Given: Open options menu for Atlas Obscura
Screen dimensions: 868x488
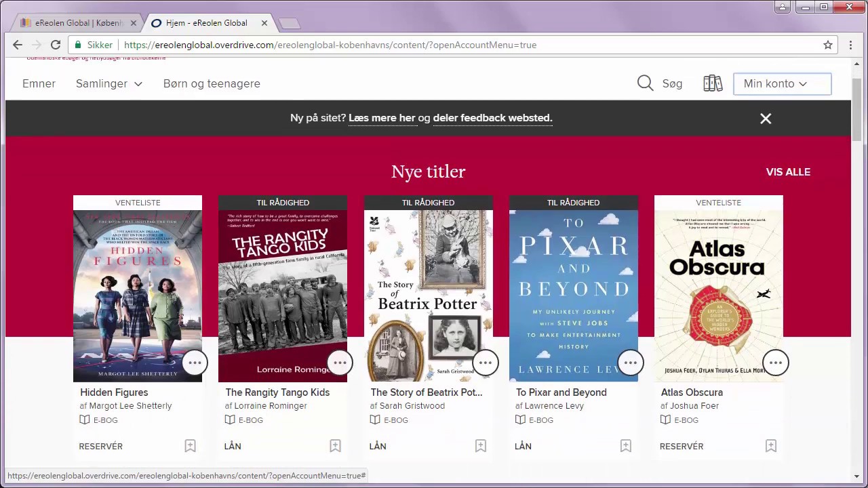Looking at the screenshot, I should (x=775, y=363).
